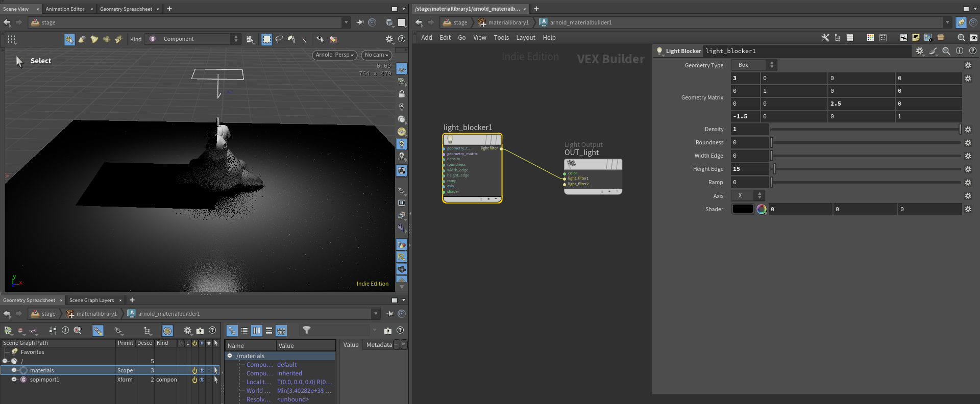Select the lasso picking tool in viewport toolbar
Screen dimensions: 980x404
click(x=279, y=39)
